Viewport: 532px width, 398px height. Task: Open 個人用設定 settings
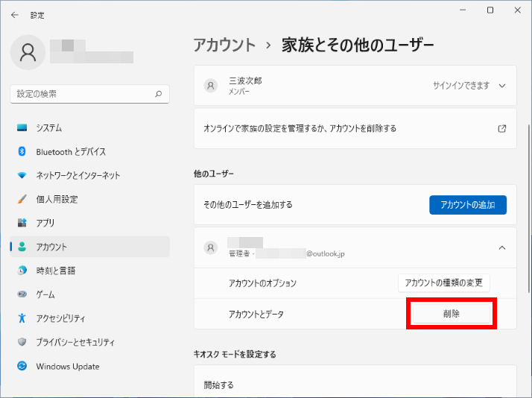click(90, 199)
